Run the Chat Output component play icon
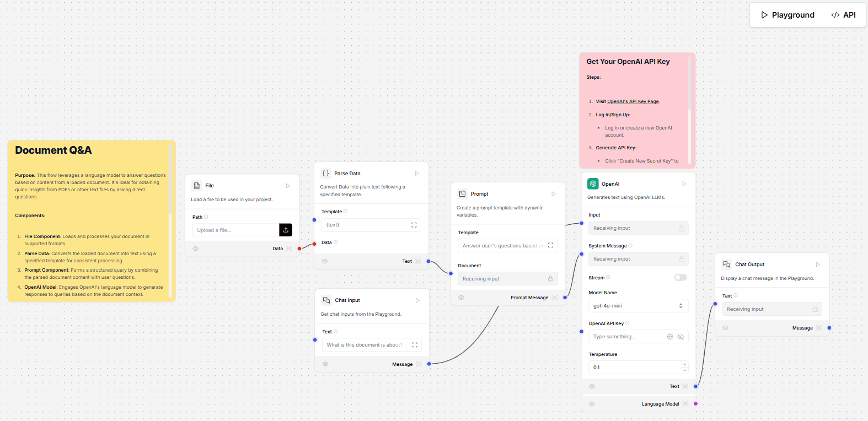 click(818, 265)
